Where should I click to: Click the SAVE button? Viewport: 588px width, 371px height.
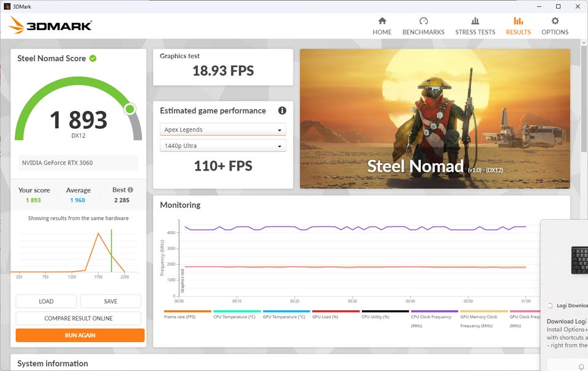coord(111,301)
